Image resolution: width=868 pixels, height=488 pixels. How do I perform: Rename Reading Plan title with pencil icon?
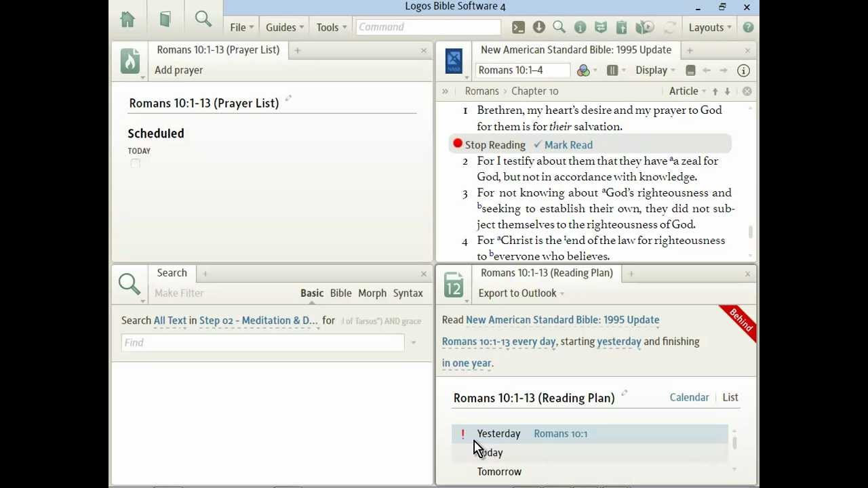tap(624, 393)
